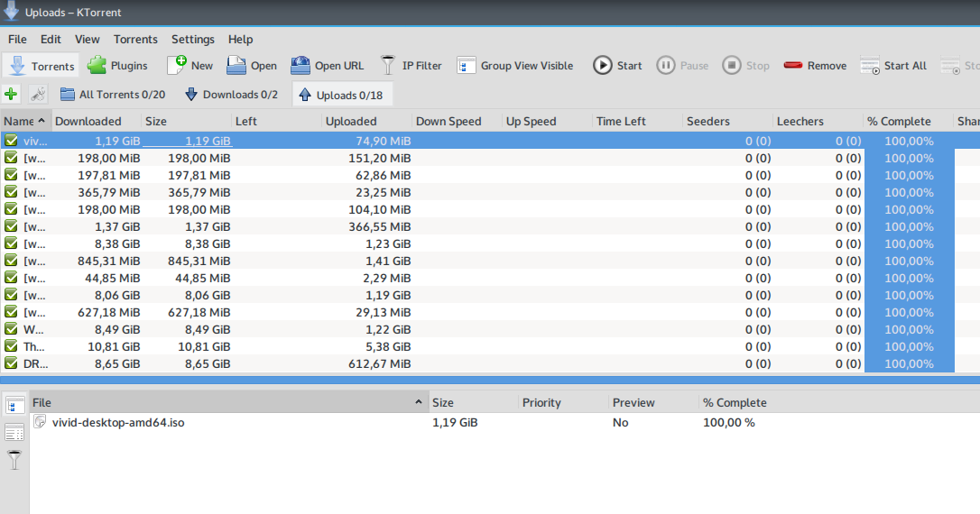This screenshot has height=514, width=980.
Task: Sort by Down Speed column header
Action: coord(457,121)
